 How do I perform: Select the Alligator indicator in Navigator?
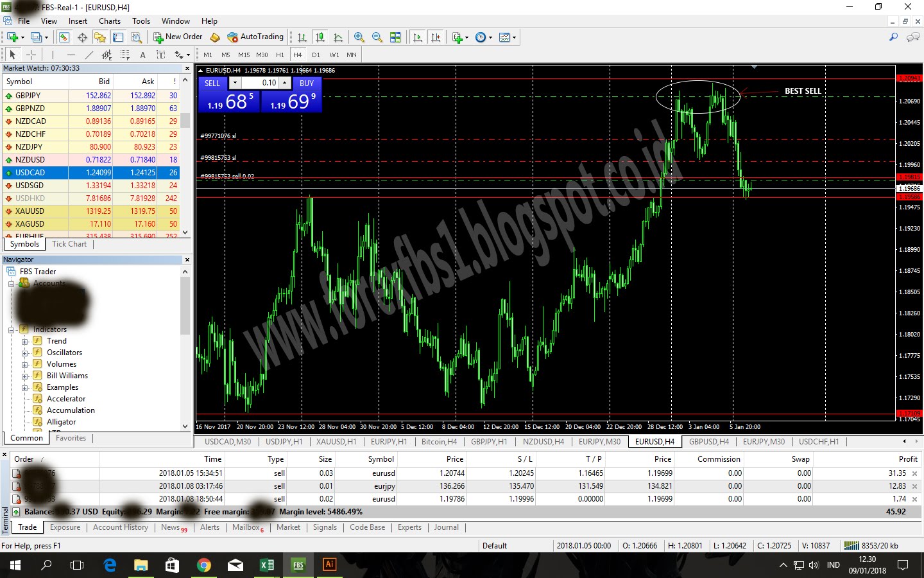[61, 422]
